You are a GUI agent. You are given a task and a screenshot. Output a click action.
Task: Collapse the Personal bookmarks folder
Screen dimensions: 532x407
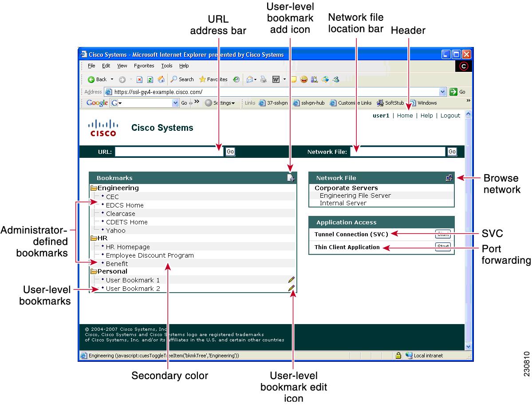(94, 271)
